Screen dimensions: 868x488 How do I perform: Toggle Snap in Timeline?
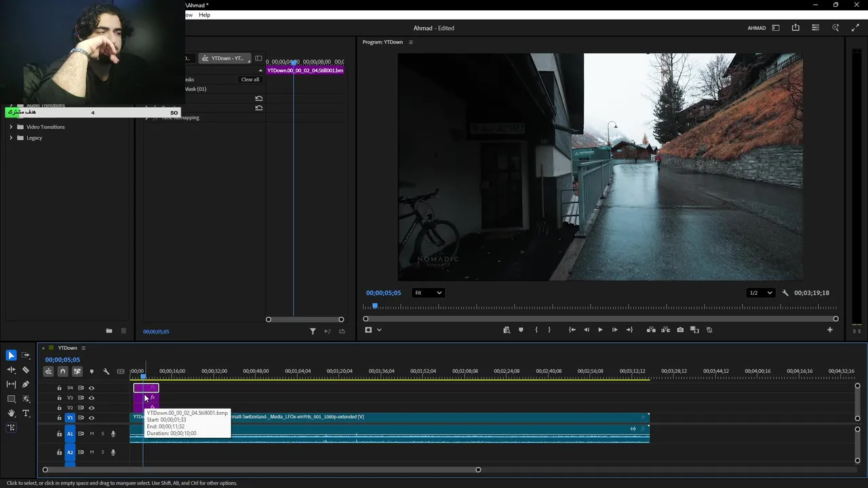point(62,371)
